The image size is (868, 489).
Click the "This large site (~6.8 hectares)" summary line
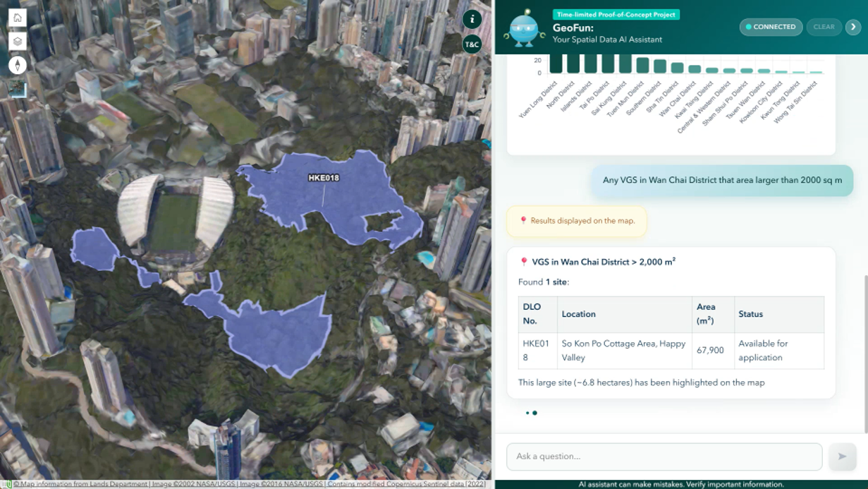641,382
